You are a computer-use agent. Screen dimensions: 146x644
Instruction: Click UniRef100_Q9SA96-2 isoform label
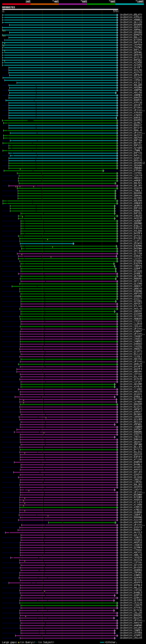(132, 163)
